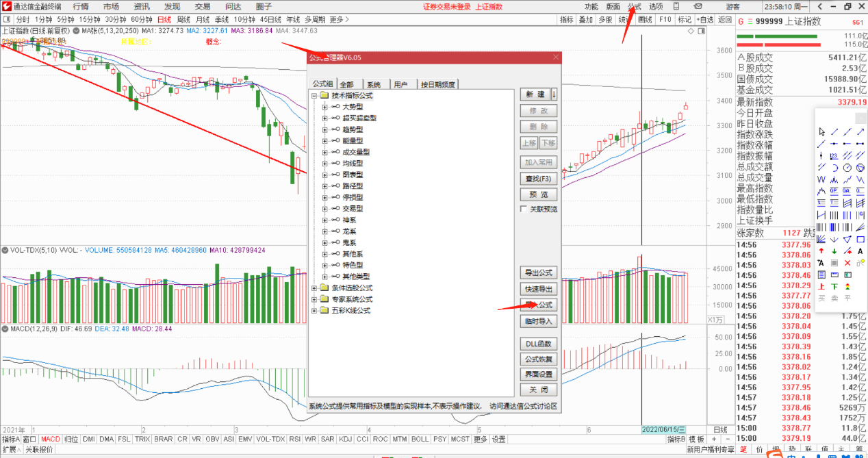868x458 pixels.
Task: Open the mail envelope icon
Action: click(x=698, y=6)
